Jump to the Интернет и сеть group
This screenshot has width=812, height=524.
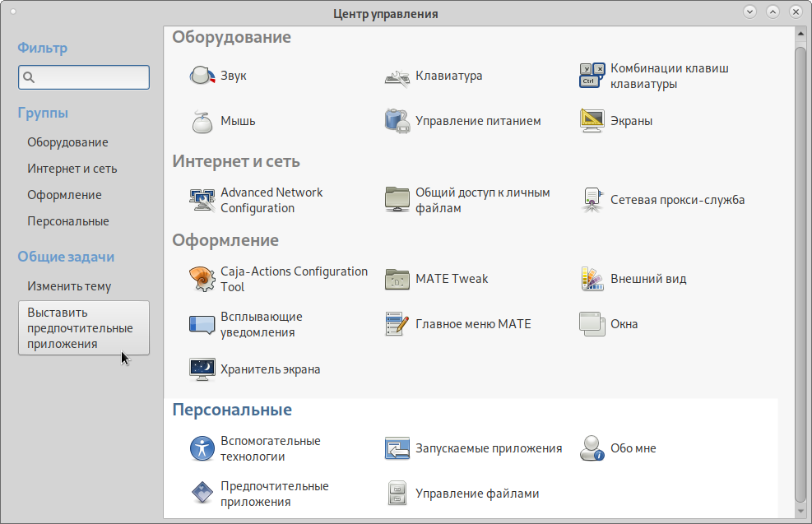(72, 169)
